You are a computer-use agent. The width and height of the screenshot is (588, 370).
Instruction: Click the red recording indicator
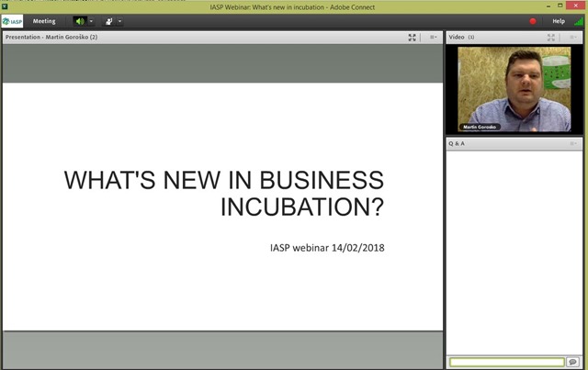(x=533, y=21)
